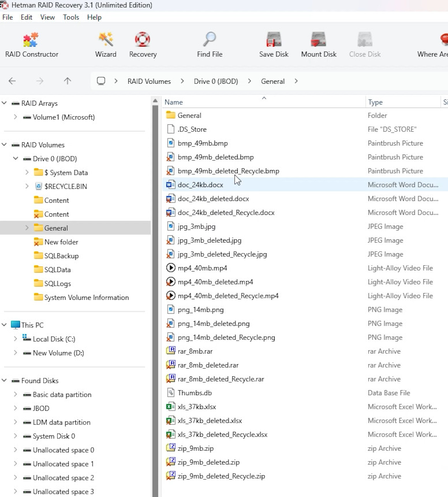
Task: Click the .DS_Store blank file icon
Action: [x=171, y=129]
